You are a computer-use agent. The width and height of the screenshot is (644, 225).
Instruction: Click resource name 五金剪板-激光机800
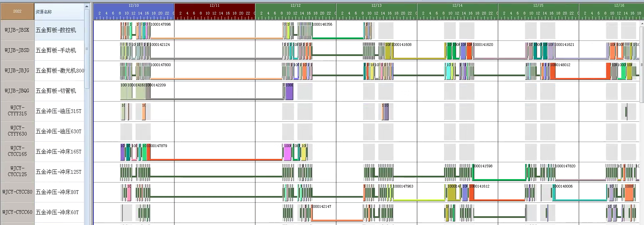pyautogui.click(x=60, y=71)
